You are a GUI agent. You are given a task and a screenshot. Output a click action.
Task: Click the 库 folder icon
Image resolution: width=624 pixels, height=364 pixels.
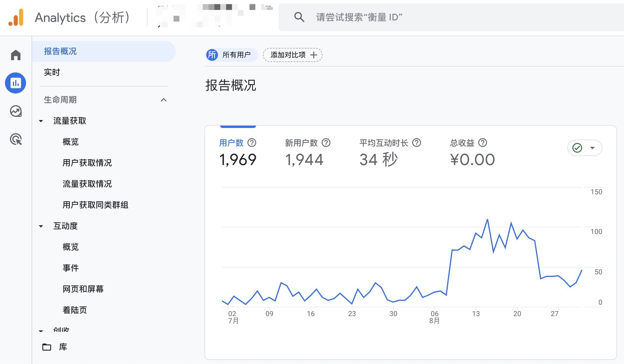pos(47,347)
